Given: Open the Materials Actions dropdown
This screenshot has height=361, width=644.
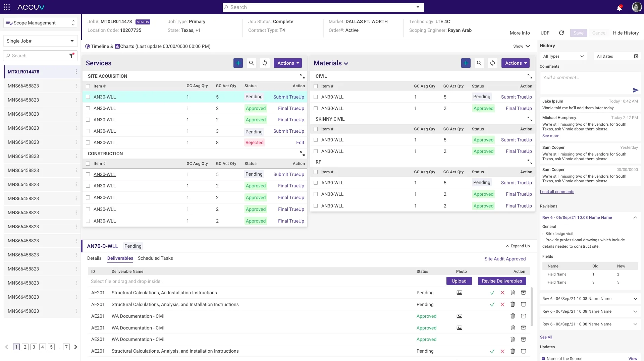Looking at the screenshot, I should (x=516, y=63).
